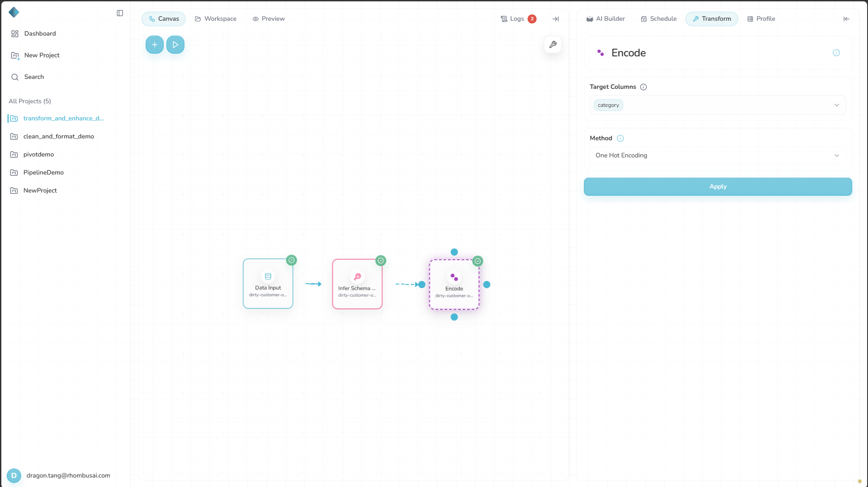Click the database icon in Data Input

[x=268, y=276]
